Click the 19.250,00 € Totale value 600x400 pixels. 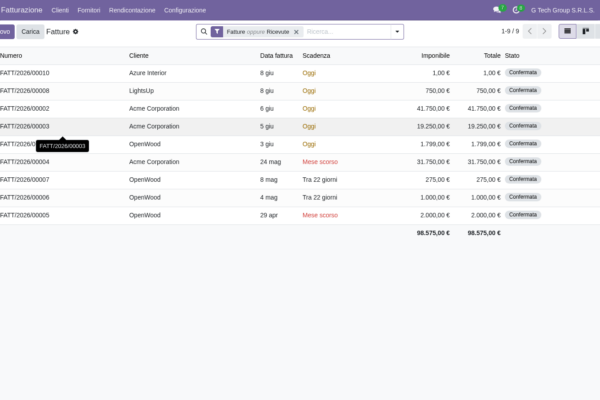(x=484, y=126)
